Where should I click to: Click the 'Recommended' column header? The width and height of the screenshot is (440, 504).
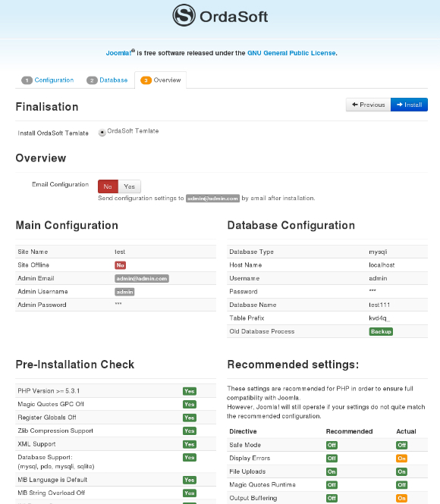click(x=349, y=431)
